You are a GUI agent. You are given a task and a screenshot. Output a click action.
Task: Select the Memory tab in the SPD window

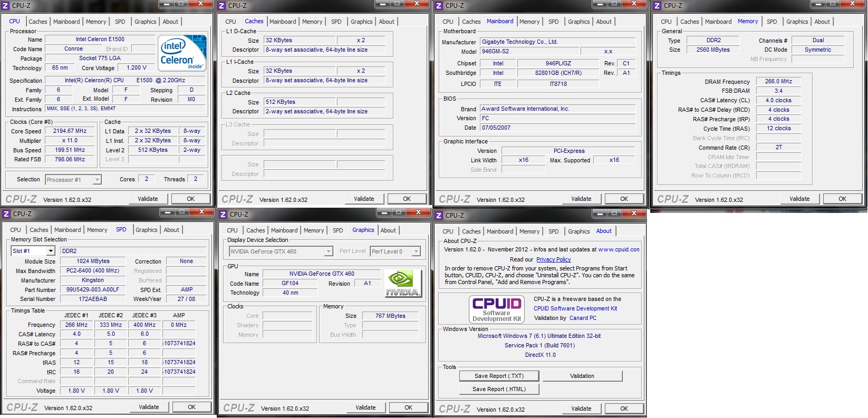pyautogui.click(x=97, y=230)
